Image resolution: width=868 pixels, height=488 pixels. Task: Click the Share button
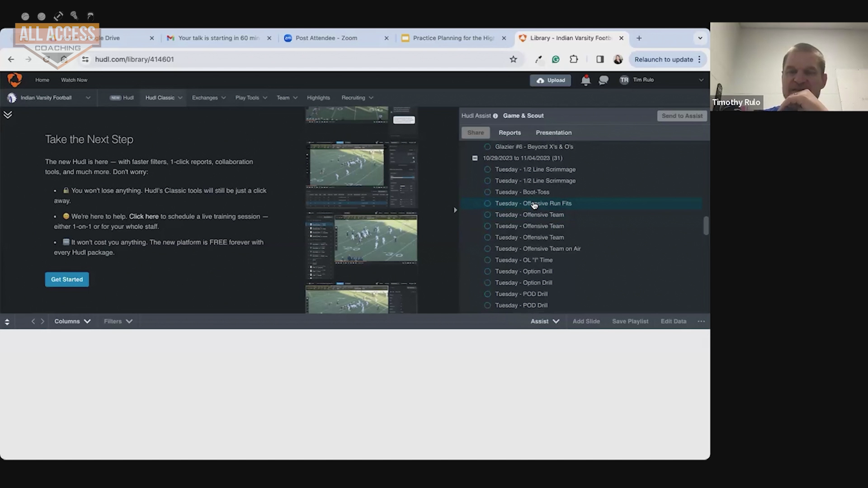point(475,133)
